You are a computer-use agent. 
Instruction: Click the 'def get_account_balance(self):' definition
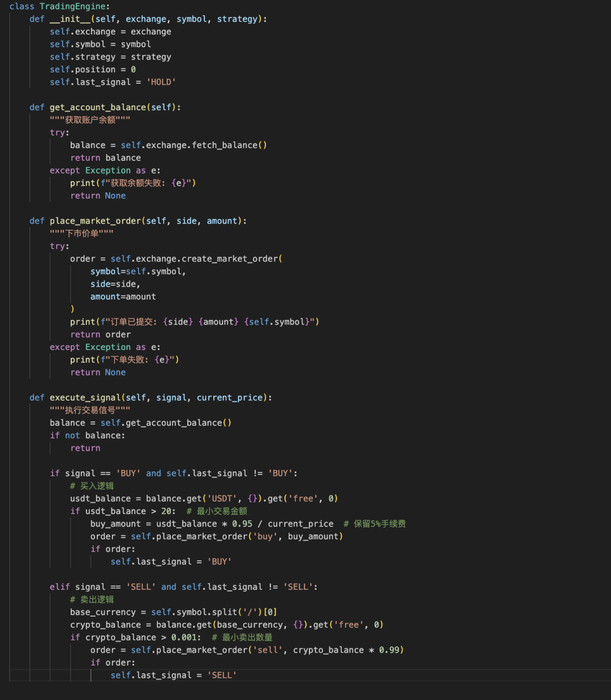click(x=105, y=107)
